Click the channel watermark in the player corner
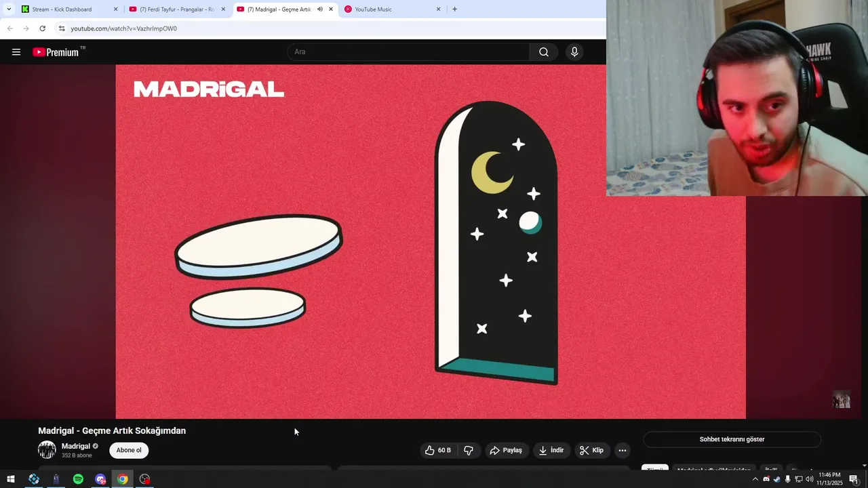 (841, 399)
